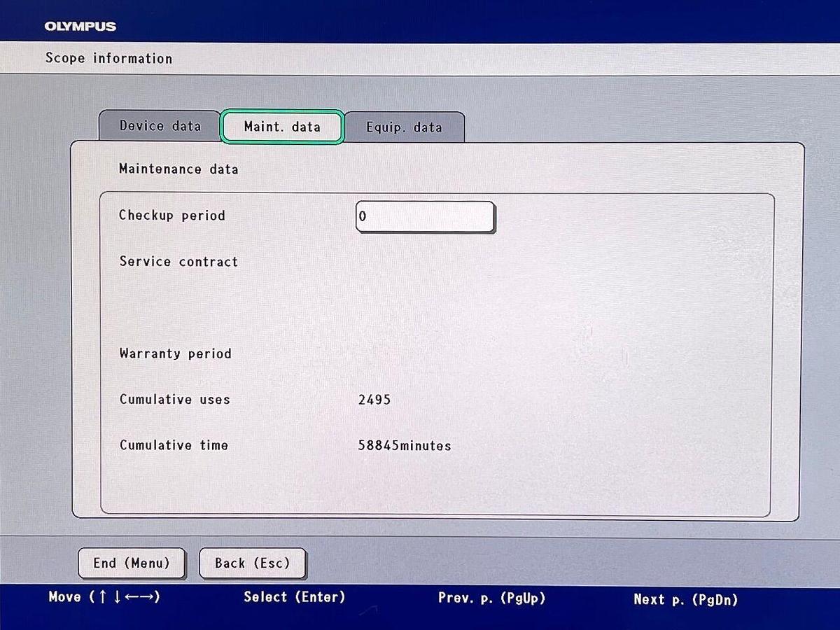Click the Back (Esc) button

(252, 563)
